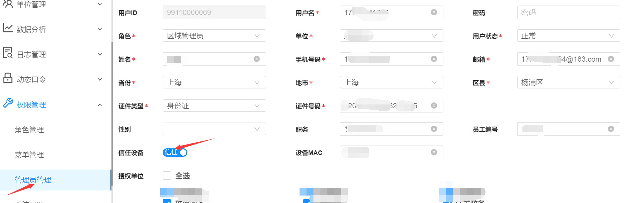The height and width of the screenshot is (203, 644).
Task: Check the 全选 checkbox for 授权单位
Action: pyautogui.click(x=167, y=175)
